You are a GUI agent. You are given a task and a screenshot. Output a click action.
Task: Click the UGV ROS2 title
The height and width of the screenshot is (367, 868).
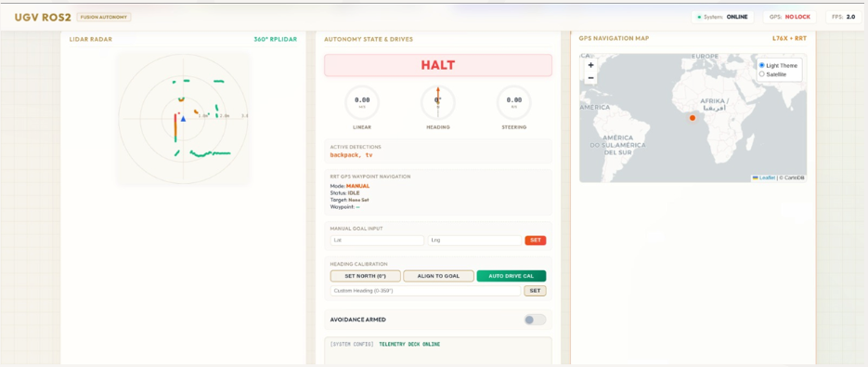pos(43,17)
